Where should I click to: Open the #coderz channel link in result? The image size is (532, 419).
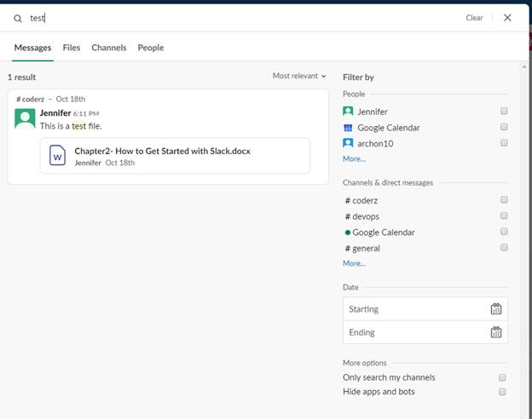(x=30, y=99)
